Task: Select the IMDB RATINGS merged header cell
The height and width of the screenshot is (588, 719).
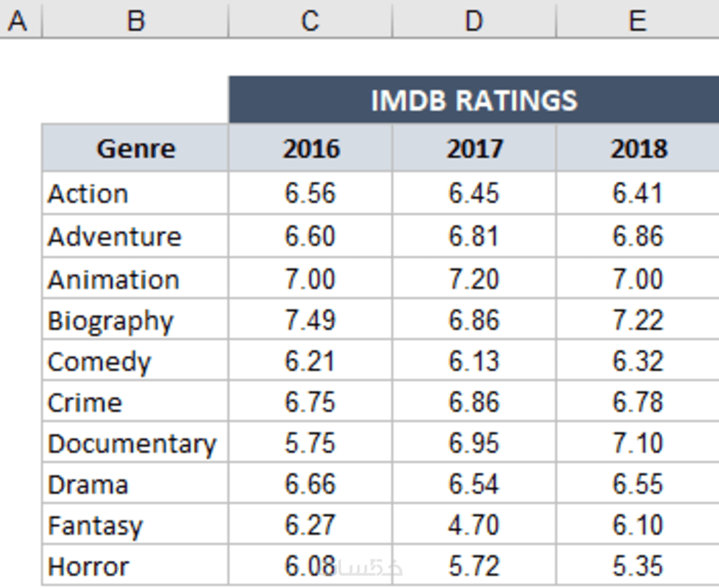Action: [x=474, y=100]
